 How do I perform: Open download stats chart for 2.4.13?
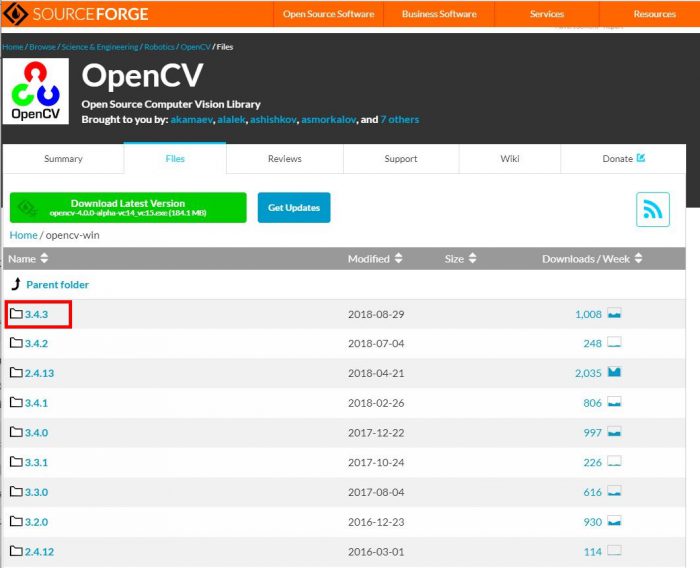tap(614, 372)
